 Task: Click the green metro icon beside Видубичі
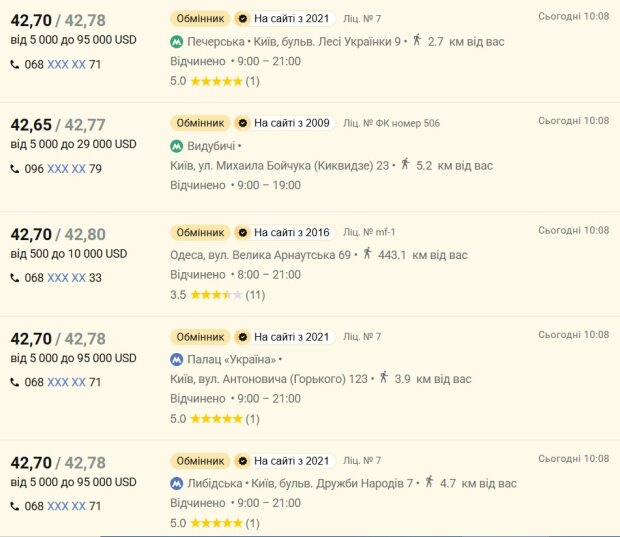click(176, 146)
